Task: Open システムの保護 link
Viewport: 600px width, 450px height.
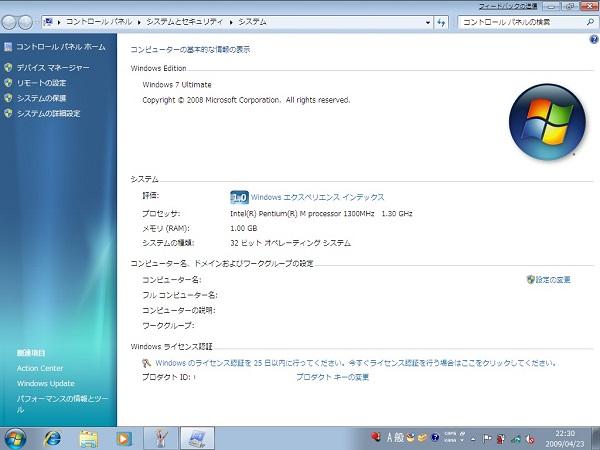Action: pos(42,98)
